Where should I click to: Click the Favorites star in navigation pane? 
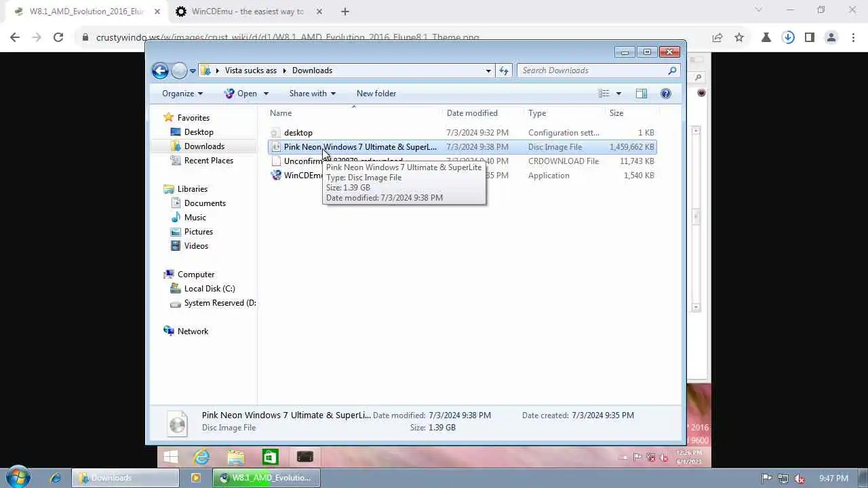tap(169, 118)
